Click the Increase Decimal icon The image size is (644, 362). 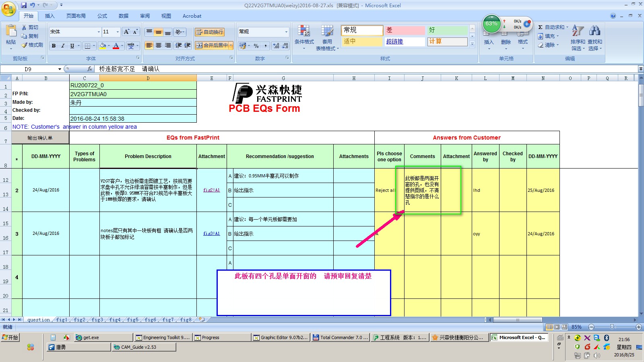[276, 46]
